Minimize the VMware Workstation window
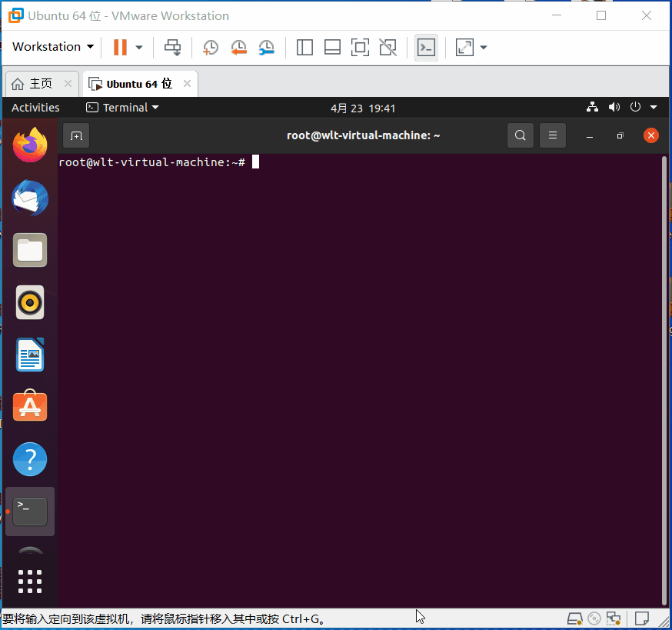Viewport: 672px width, 630px height. 557,15
